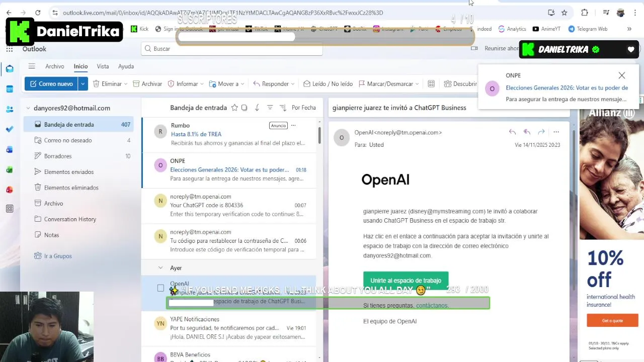This screenshot has height=362, width=644.
Task: Compose with the Correo nuevo button
Action: (x=51, y=84)
